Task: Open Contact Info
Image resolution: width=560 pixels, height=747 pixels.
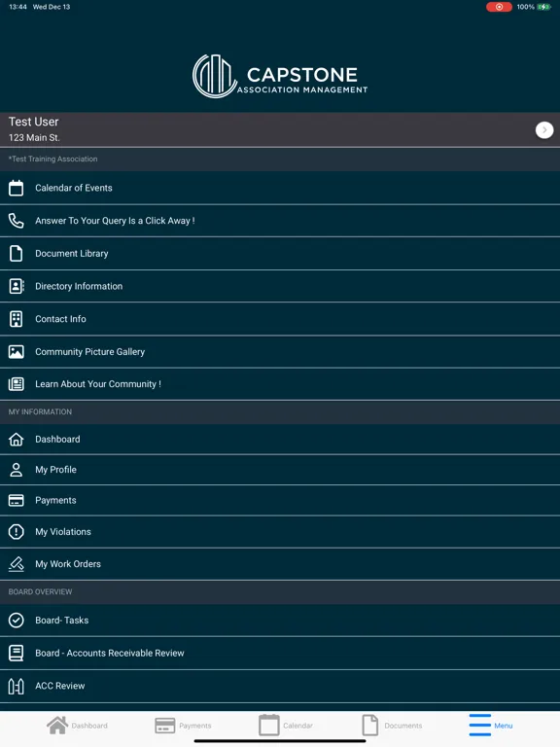Action: tap(280, 319)
